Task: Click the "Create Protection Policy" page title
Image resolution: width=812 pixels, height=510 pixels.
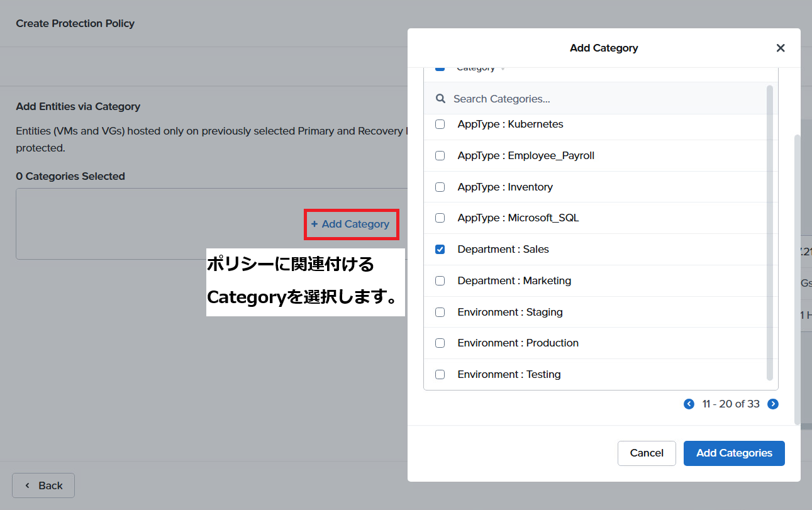Action: (75, 23)
